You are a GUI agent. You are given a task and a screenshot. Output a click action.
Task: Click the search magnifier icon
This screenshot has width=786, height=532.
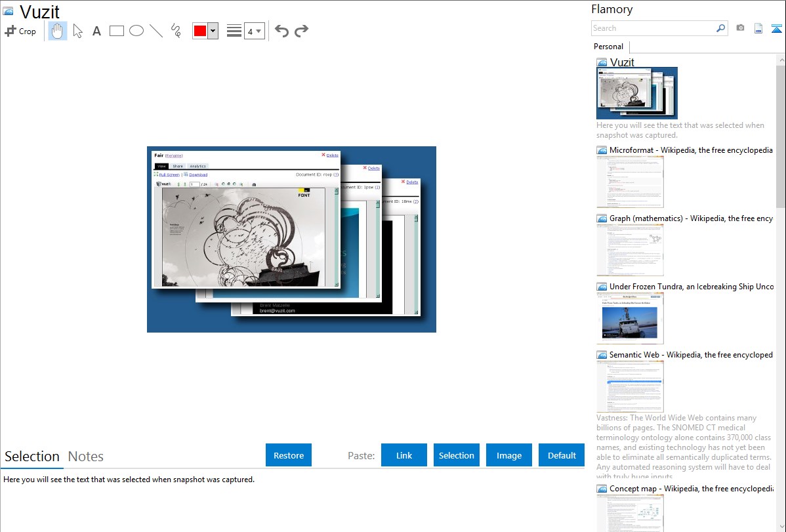721,28
